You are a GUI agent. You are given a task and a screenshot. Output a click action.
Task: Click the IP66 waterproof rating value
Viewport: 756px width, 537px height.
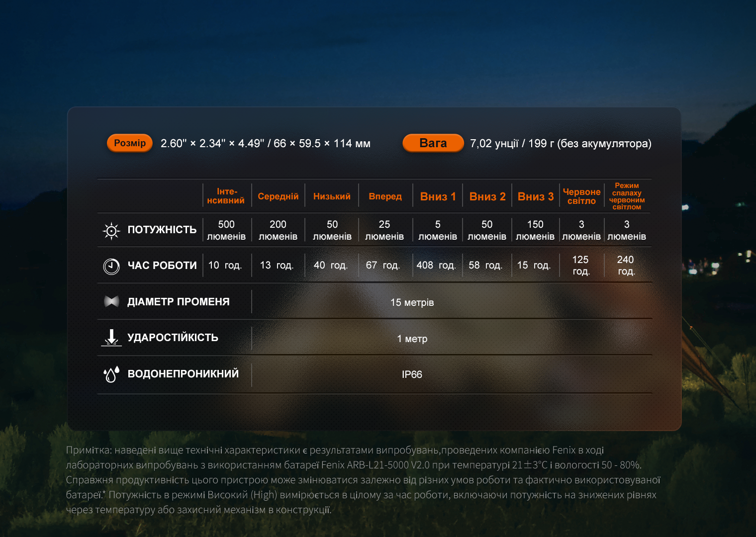tap(412, 374)
